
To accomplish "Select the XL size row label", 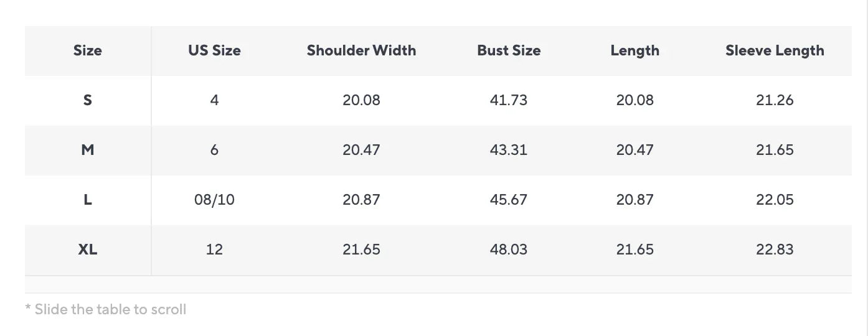I will 88,250.
